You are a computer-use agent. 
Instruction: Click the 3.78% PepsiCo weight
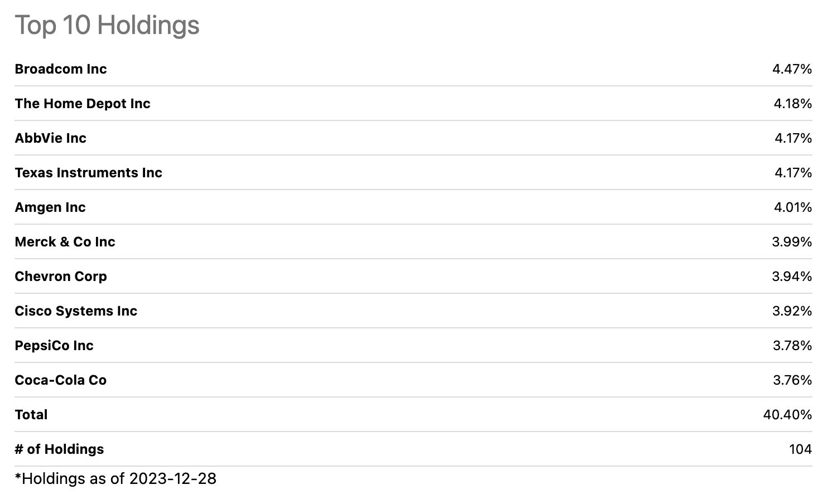tap(792, 346)
